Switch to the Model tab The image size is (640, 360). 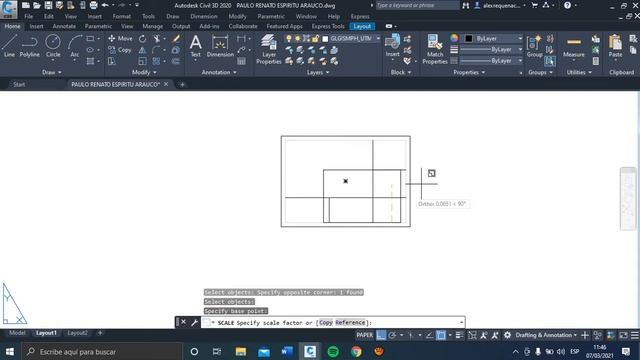17,333
